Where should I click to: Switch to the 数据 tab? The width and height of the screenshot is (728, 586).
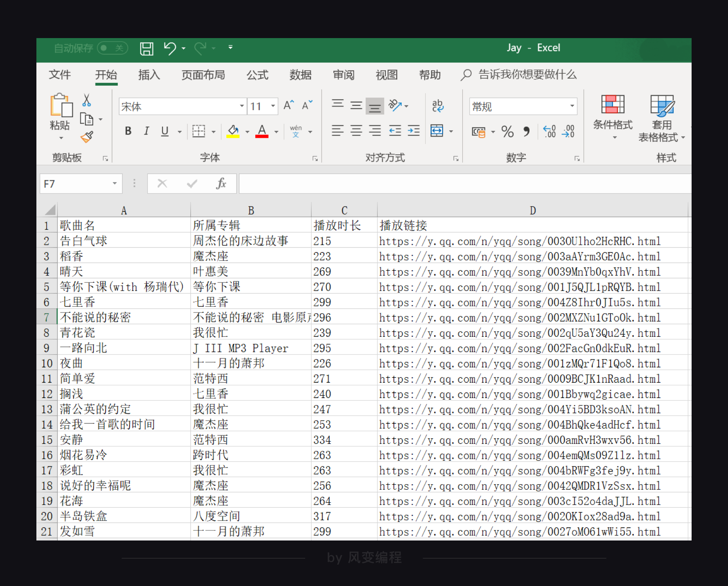[300, 75]
